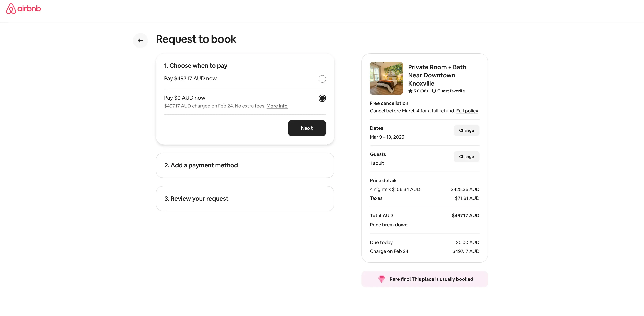Open the Price breakdown details
The width and height of the screenshot is (644, 316).
click(x=389, y=225)
